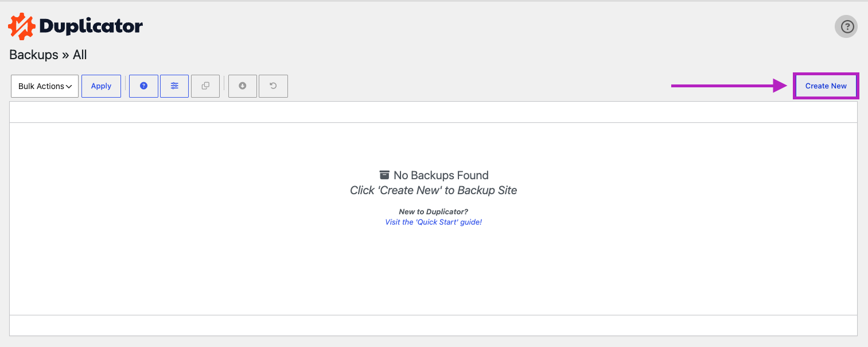868x347 pixels.
Task: Click the chevron arrow in Bulk Actions
Action: pos(69,87)
